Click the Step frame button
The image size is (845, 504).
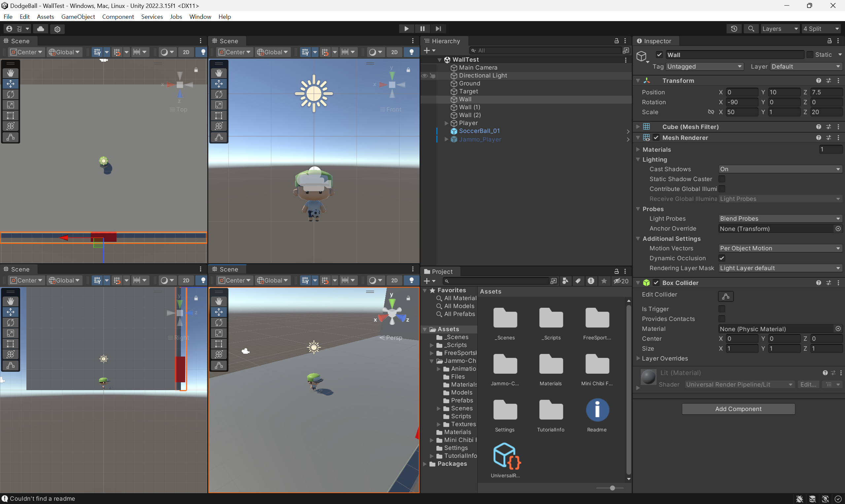pyautogui.click(x=438, y=29)
